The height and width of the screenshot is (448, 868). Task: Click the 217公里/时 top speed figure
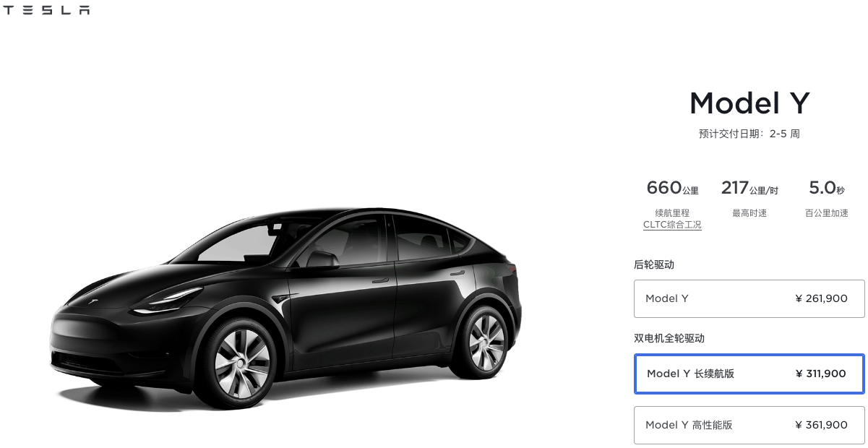coord(749,189)
